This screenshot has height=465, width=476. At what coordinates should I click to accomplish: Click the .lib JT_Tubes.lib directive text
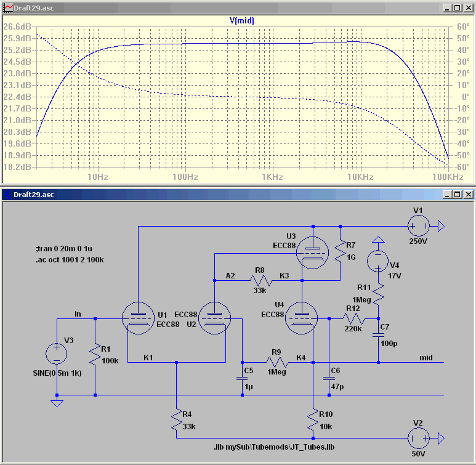click(x=275, y=447)
